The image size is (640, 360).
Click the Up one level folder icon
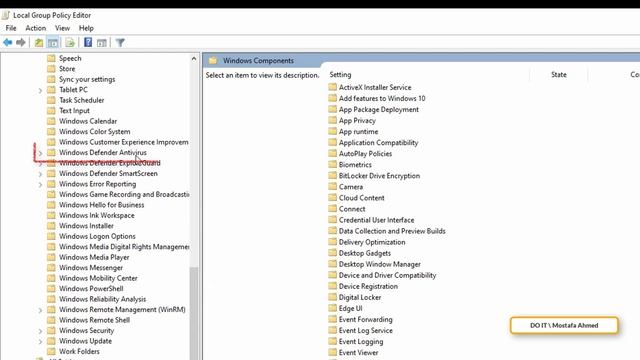click(x=39, y=42)
